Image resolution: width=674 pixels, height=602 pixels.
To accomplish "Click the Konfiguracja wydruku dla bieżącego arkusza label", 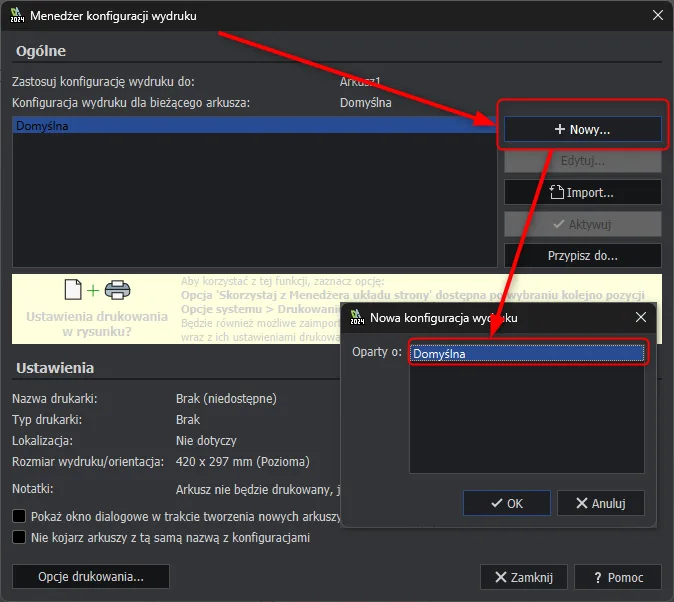I will pyautogui.click(x=131, y=103).
